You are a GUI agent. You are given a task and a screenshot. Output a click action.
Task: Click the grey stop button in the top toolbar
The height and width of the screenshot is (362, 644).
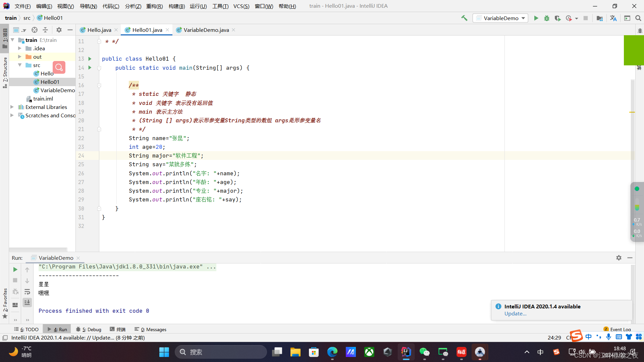point(586,18)
